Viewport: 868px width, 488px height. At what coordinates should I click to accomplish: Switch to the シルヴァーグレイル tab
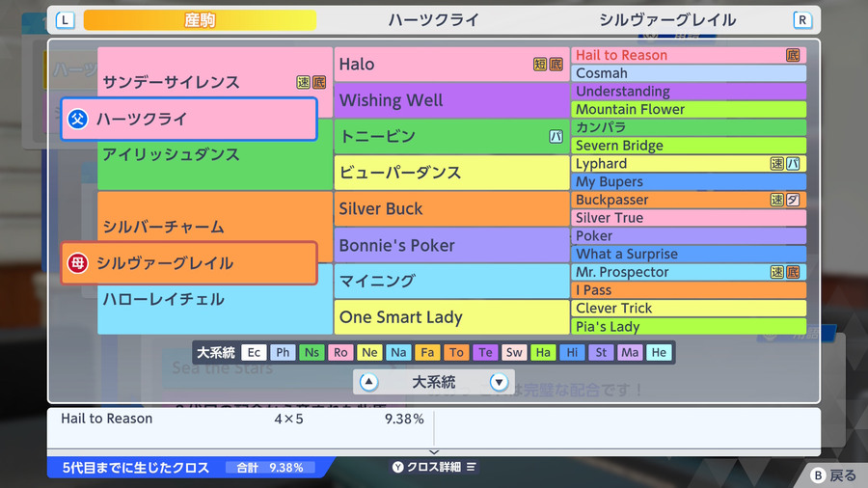[667, 20]
